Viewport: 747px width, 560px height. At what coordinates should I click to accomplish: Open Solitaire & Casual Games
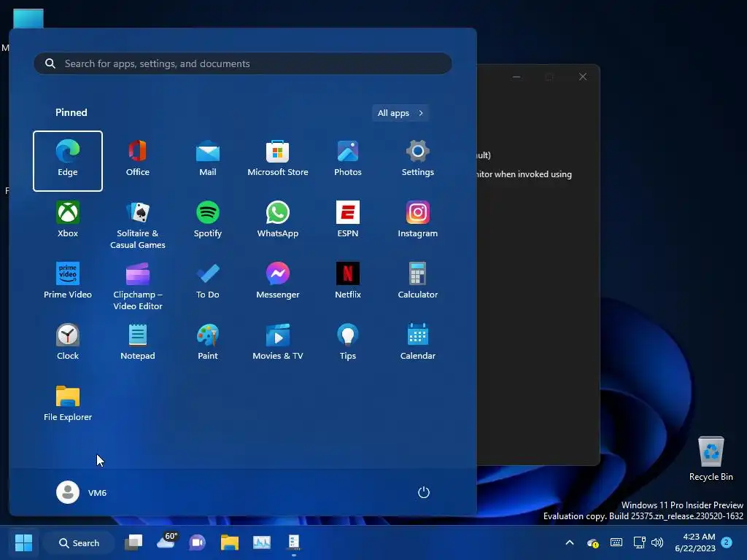tap(138, 225)
